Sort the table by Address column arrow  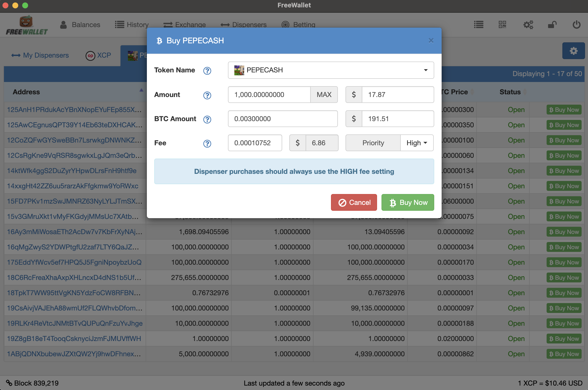[141, 90]
